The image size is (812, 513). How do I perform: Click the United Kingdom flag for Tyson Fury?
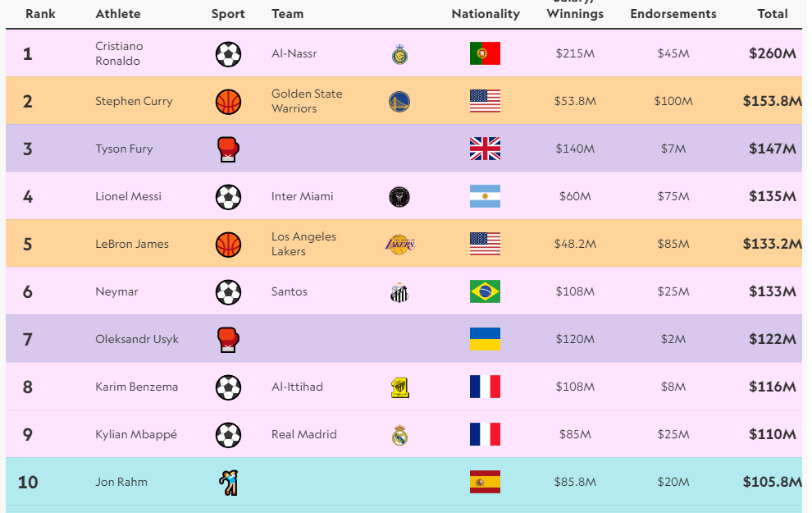(x=485, y=149)
